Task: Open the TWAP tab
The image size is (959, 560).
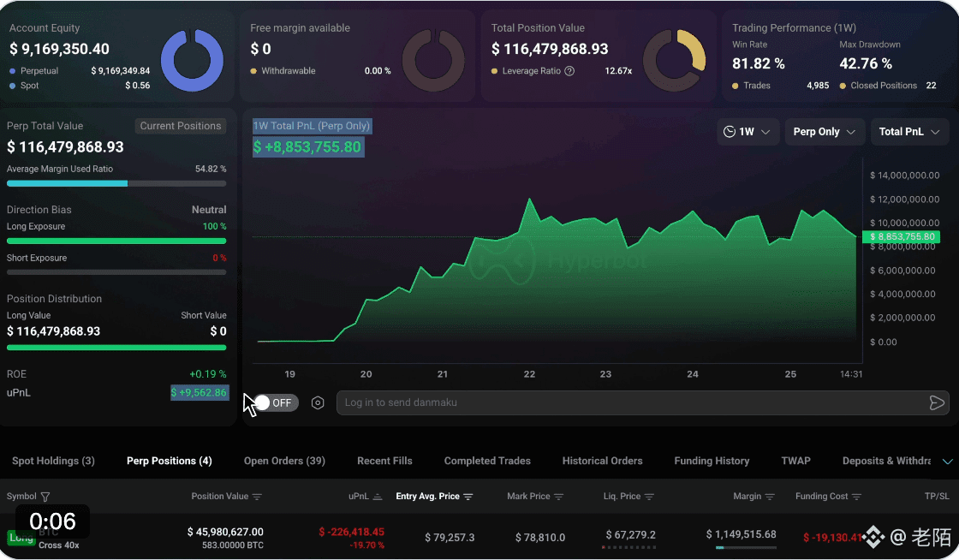Action: pyautogui.click(x=795, y=461)
